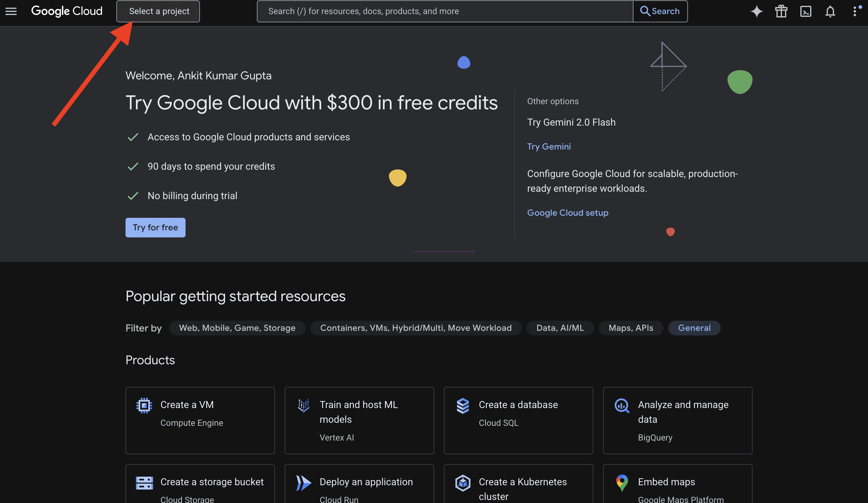Toggle the Data, AI/ML filter chip
The image size is (868, 503).
tap(560, 328)
